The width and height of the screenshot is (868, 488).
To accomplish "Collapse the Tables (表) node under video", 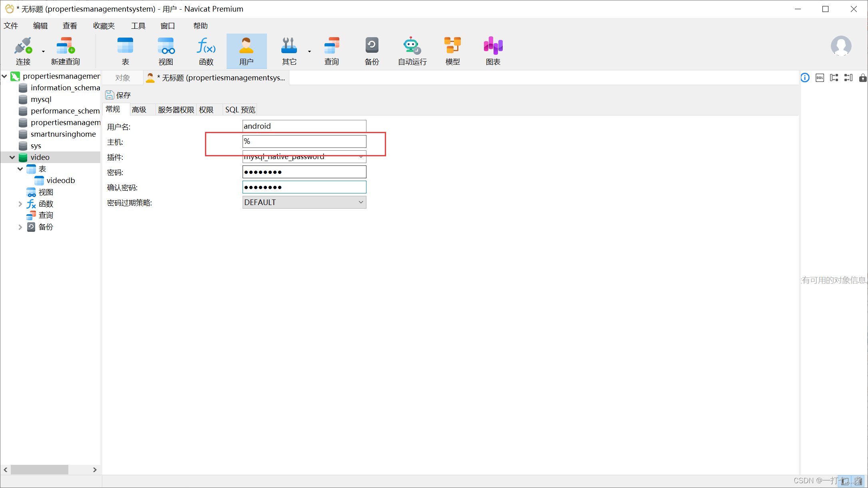I will pyautogui.click(x=20, y=169).
